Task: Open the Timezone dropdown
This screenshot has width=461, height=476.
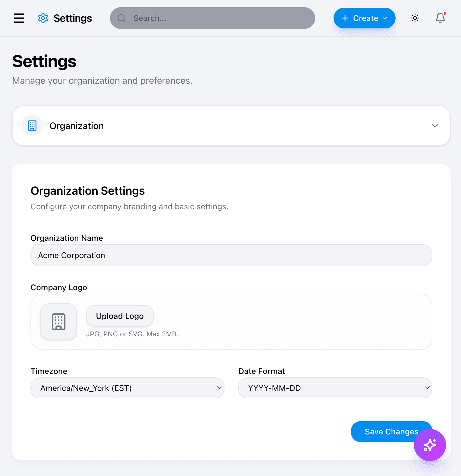Action: point(127,388)
